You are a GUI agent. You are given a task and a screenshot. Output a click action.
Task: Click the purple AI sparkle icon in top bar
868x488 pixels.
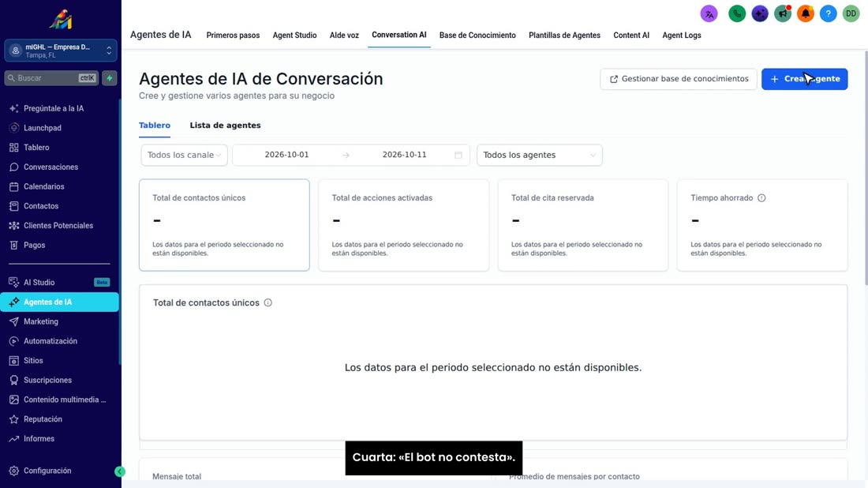pyautogui.click(x=759, y=14)
